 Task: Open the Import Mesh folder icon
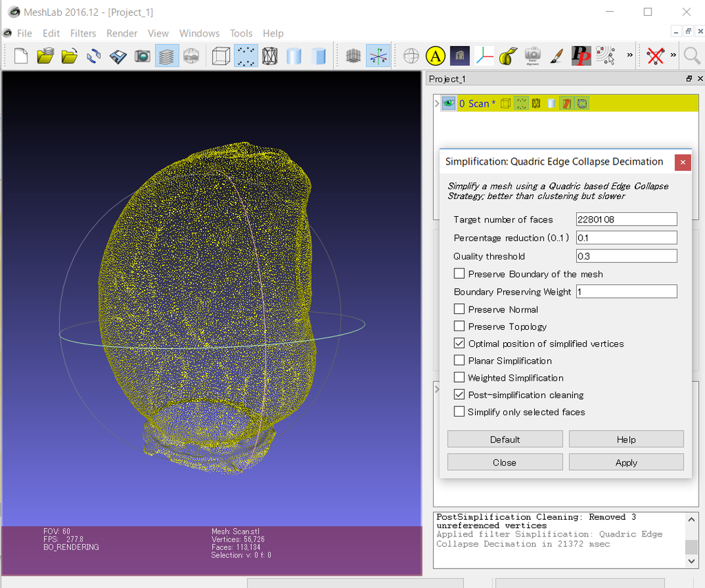45,56
